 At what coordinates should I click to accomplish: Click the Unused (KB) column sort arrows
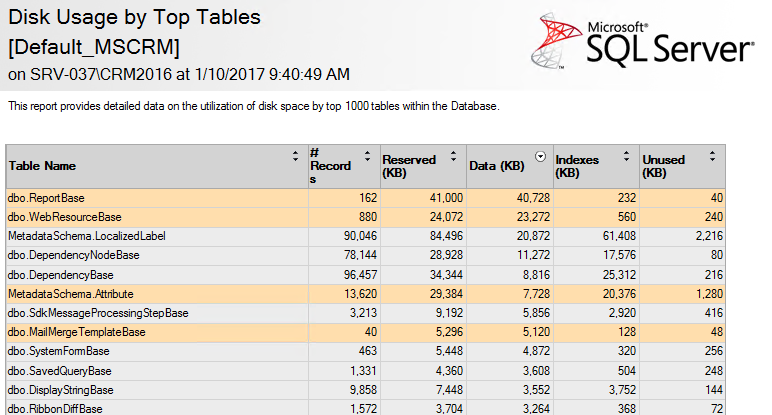(712, 156)
